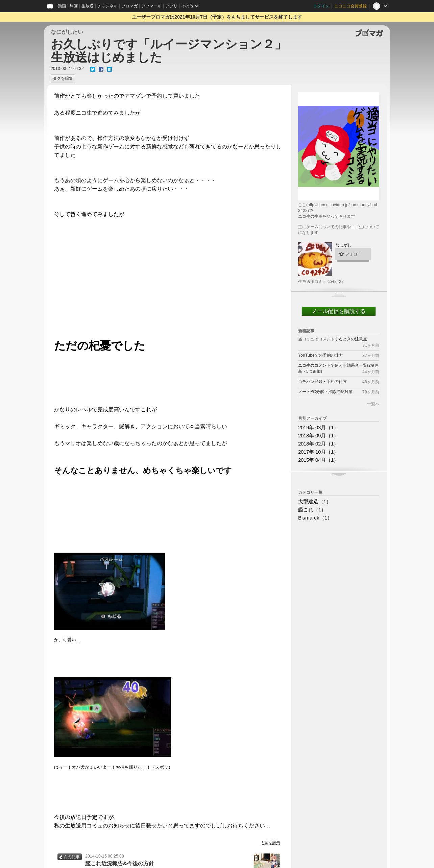Viewport: 434px width, 868px height.
Task: Open the なにがしたい blog title link
Action: pos(67,32)
